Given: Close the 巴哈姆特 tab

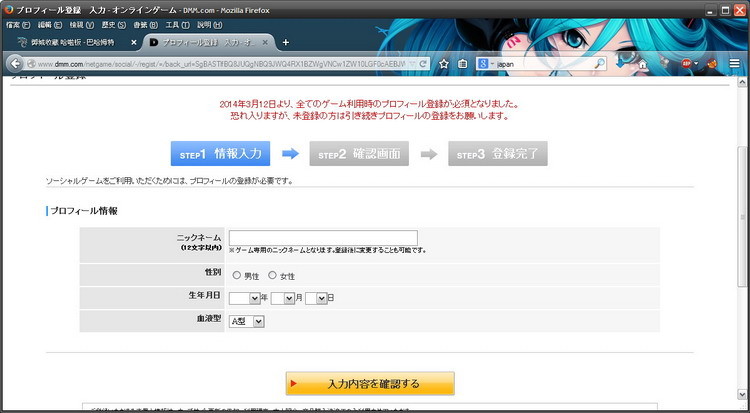Looking at the screenshot, I should [134, 43].
